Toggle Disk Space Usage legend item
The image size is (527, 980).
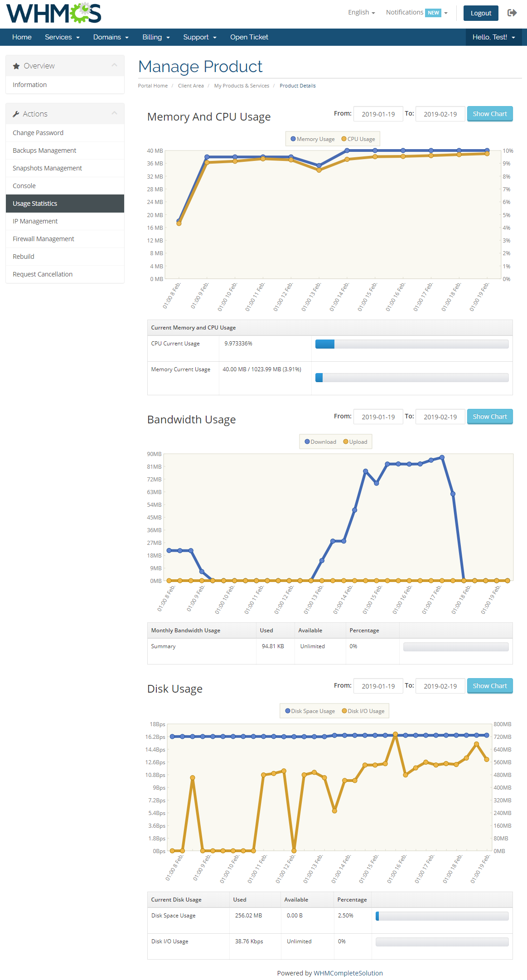pos(310,711)
